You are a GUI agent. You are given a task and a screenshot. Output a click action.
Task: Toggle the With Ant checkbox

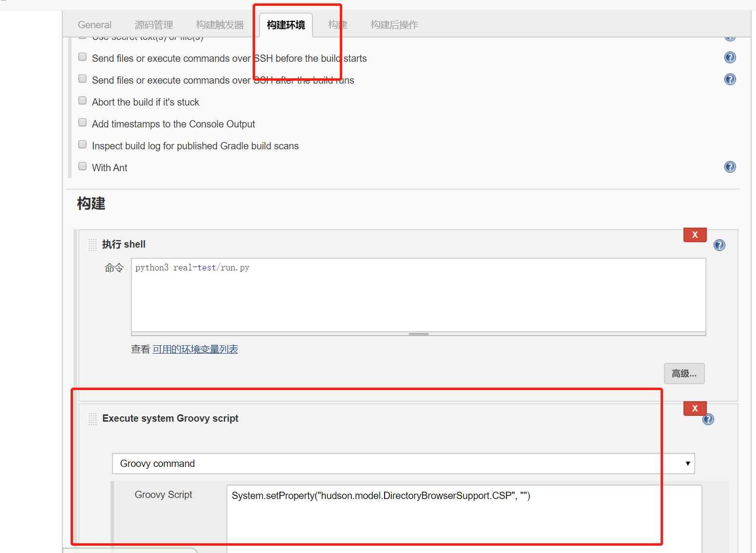83,166
